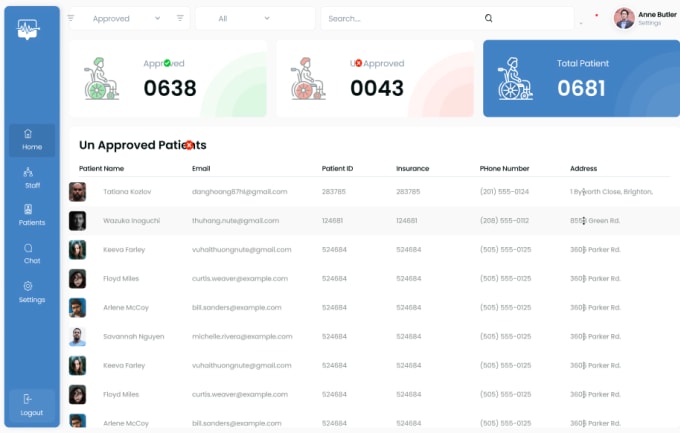Select the Total Patient 0681 card
The image size is (680, 433).
[582, 79]
